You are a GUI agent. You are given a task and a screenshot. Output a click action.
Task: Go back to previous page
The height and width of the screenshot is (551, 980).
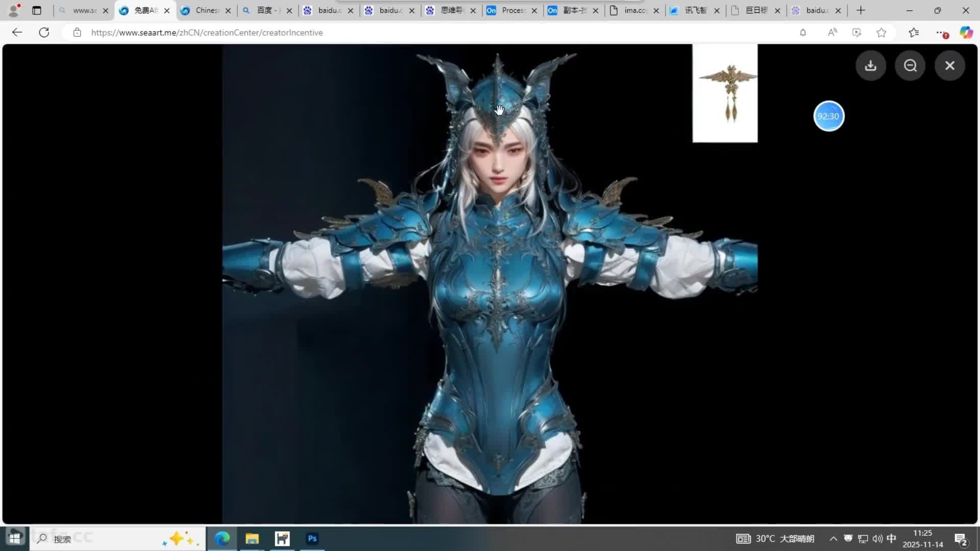tap(17, 33)
